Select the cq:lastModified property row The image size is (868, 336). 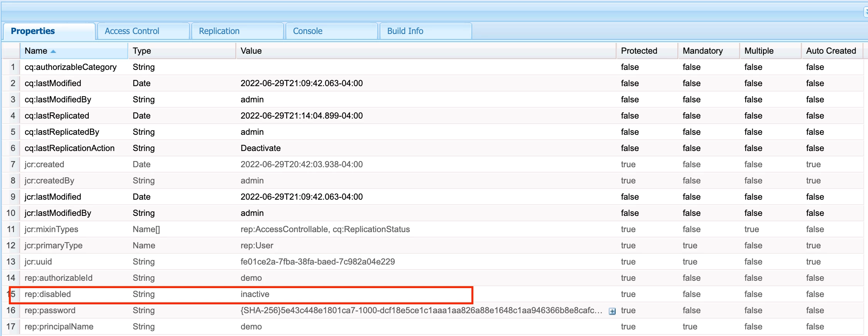tap(433, 83)
